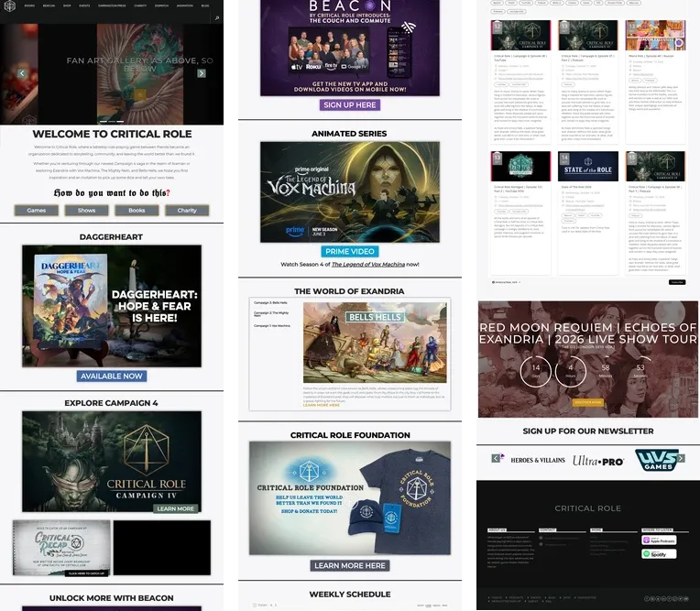Click the Games button
Image resolution: width=700 pixels, height=611 pixels.
[36, 210]
